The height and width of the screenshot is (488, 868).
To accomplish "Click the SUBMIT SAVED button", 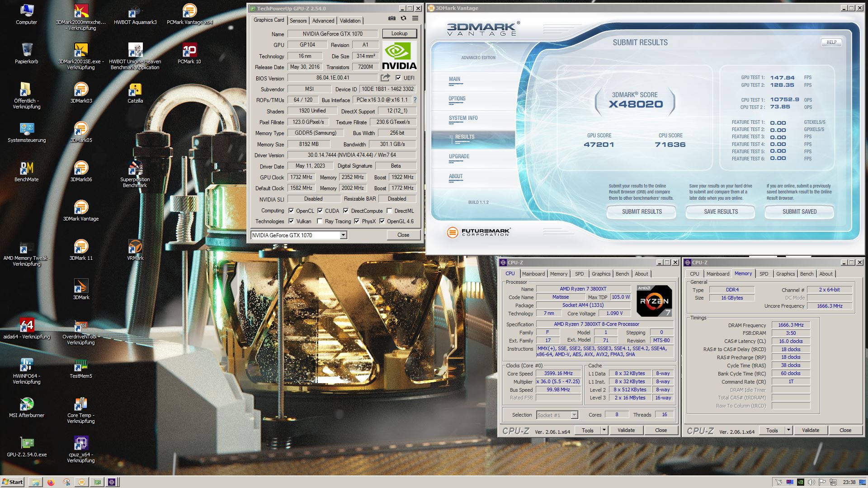I will 799,211.
